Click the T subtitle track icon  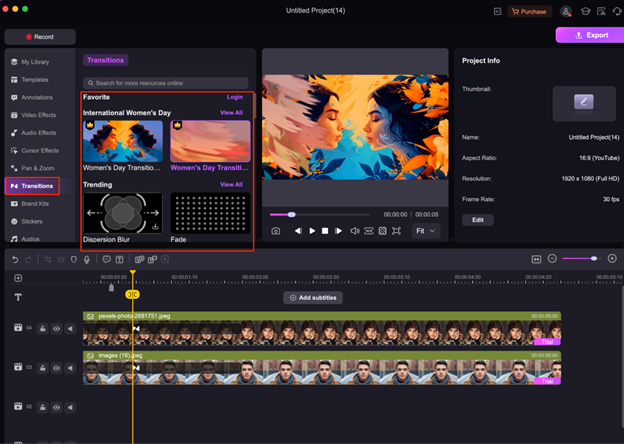tap(18, 297)
